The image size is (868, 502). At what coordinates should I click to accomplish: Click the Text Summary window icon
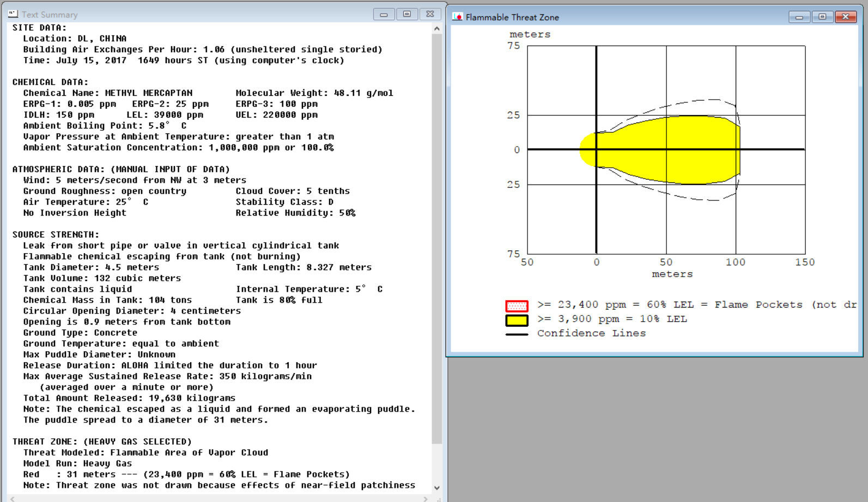(x=13, y=14)
